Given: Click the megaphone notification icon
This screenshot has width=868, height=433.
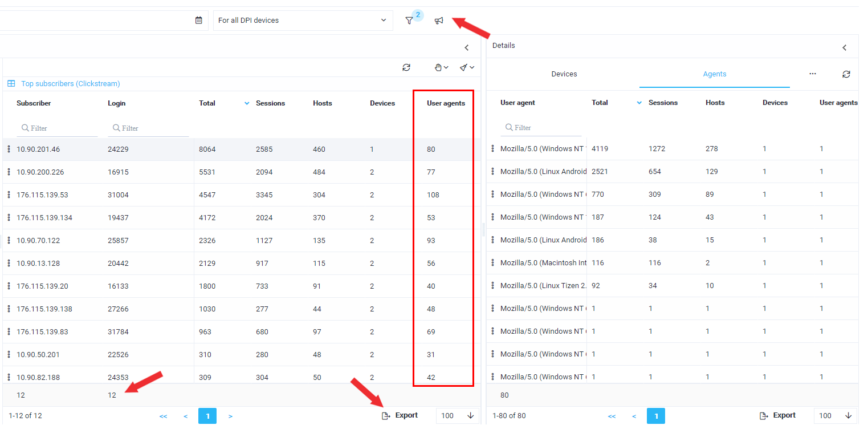Looking at the screenshot, I should [x=439, y=21].
